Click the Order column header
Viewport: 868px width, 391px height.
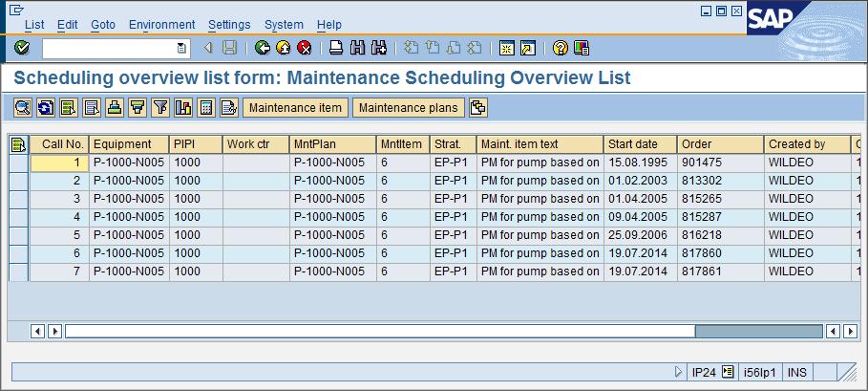pos(720,144)
